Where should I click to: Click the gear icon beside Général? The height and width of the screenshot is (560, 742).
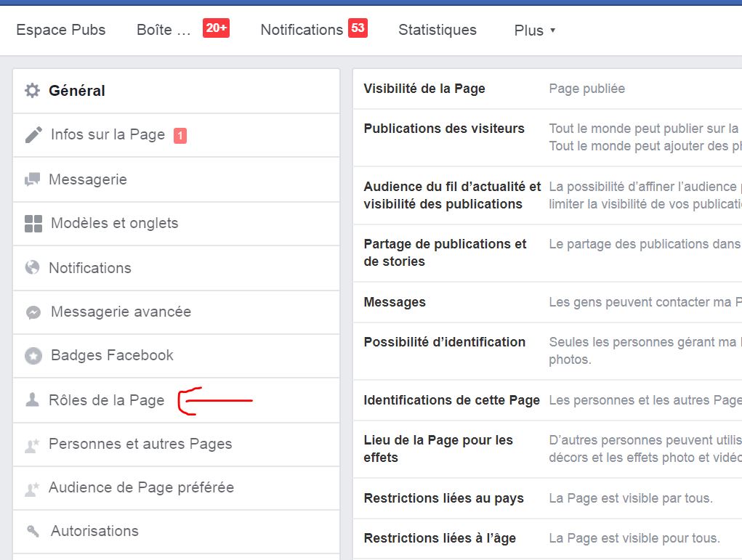tap(32, 91)
